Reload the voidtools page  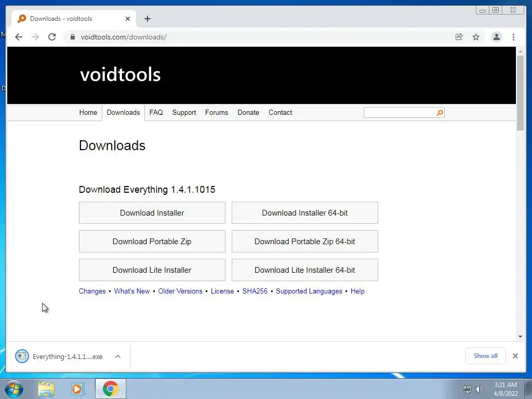tap(52, 37)
